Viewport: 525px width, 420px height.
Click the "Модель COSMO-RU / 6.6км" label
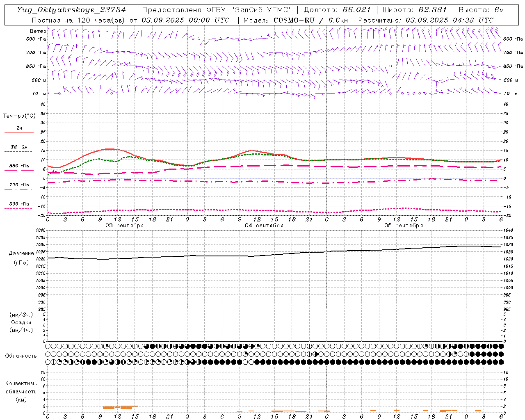(296, 20)
